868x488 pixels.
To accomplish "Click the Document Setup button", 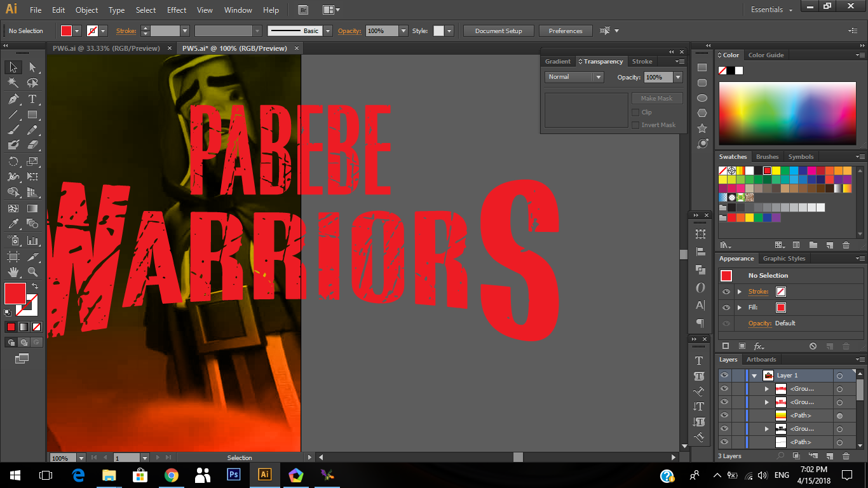I will (498, 30).
